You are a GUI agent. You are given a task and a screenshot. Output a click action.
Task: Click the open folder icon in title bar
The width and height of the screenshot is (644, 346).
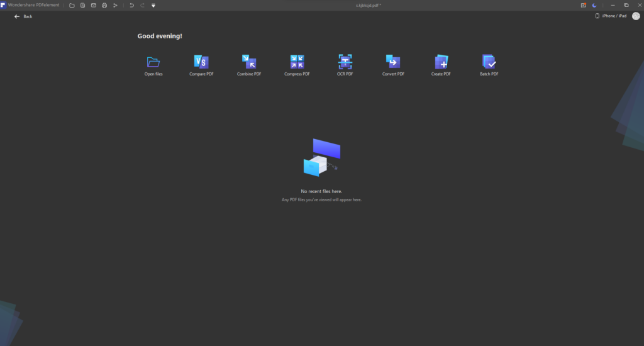pyautogui.click(x=72, y=5)
